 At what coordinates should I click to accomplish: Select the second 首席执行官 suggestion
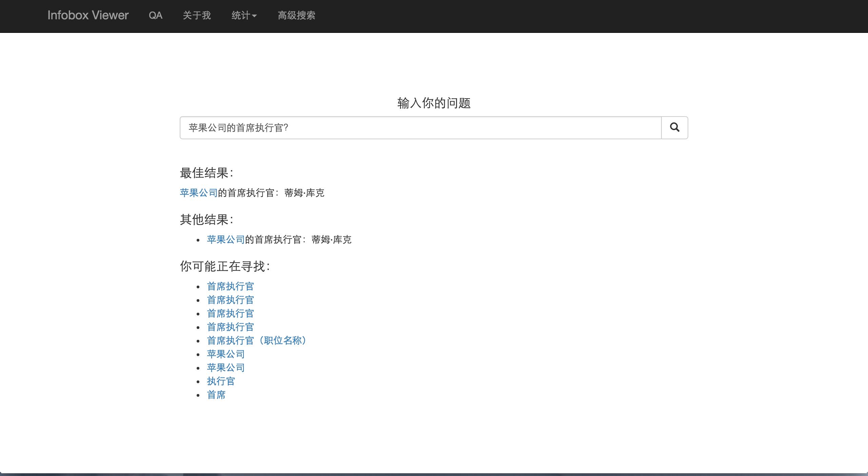coord(230,300)
